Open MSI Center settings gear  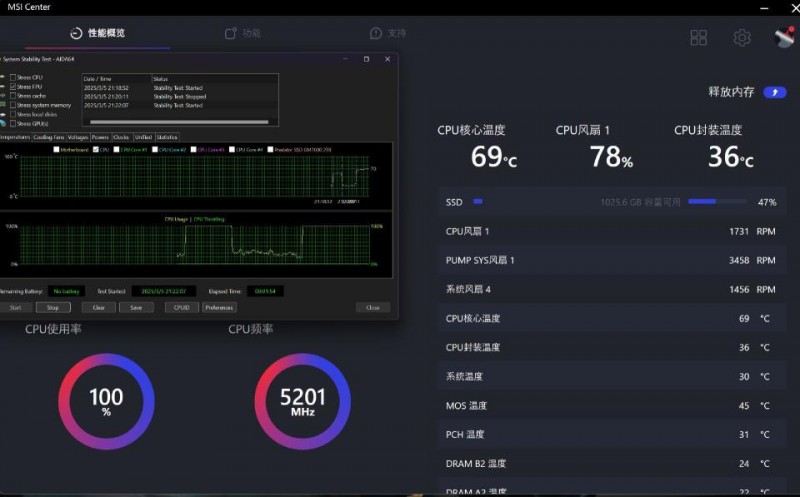click(x=742, y=37)
